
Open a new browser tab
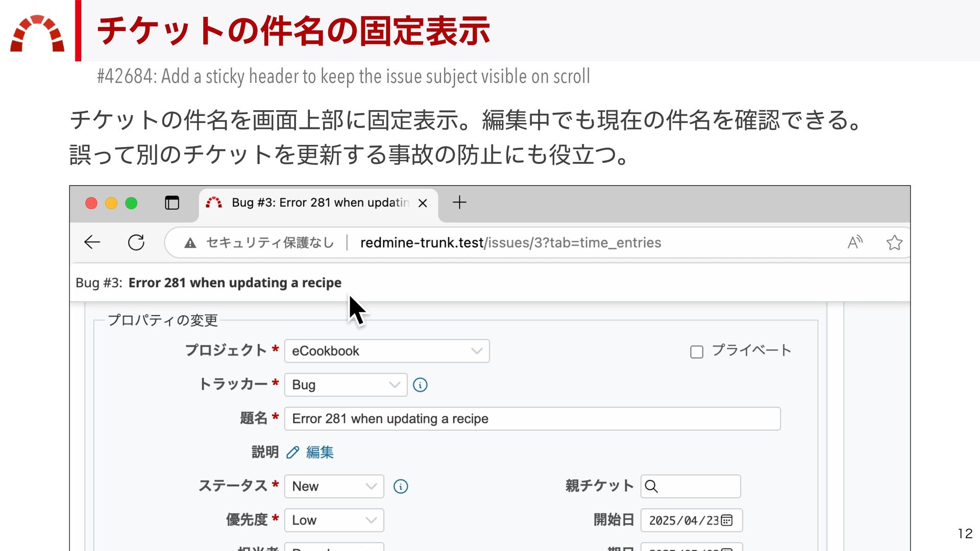pyautogui.click(x=459, y=203)
